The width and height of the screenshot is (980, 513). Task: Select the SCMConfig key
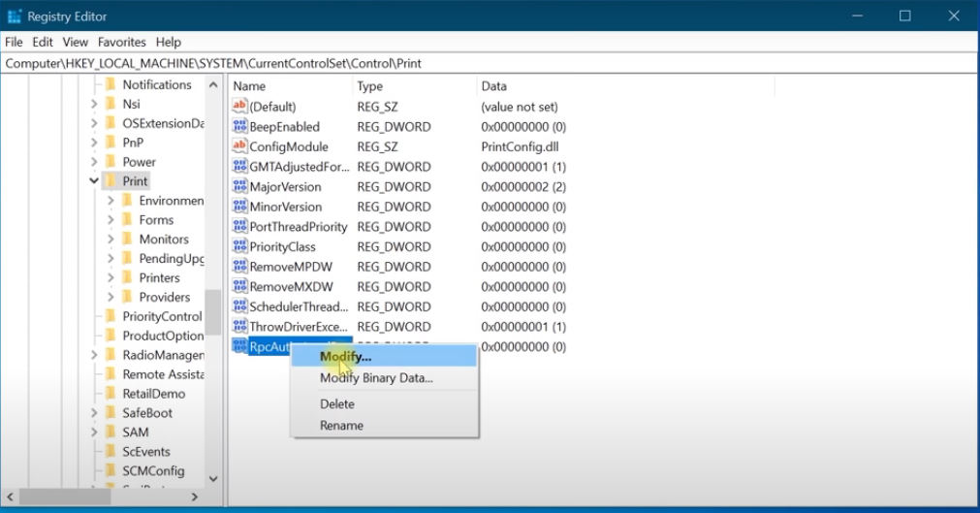point(153,471)
